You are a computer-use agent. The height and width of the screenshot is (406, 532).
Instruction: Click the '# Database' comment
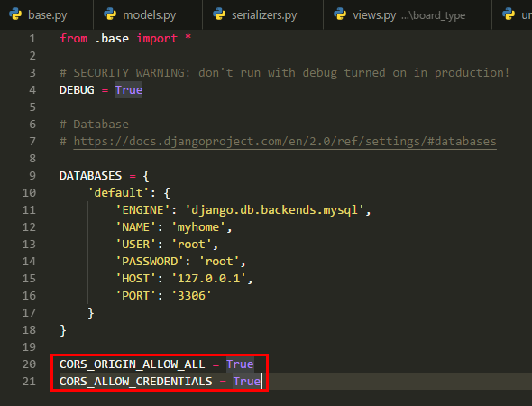(x=94, y=125)
